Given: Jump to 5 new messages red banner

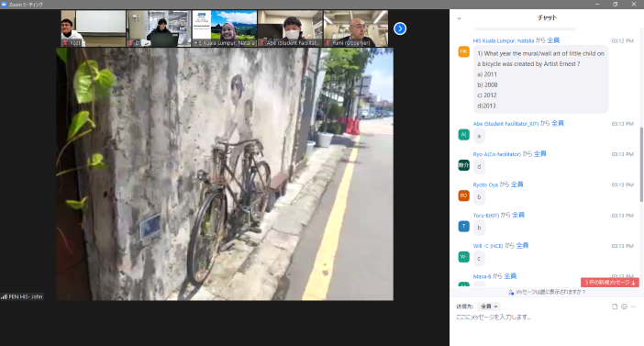Looking at the screenshot, I should coord(610,283).
